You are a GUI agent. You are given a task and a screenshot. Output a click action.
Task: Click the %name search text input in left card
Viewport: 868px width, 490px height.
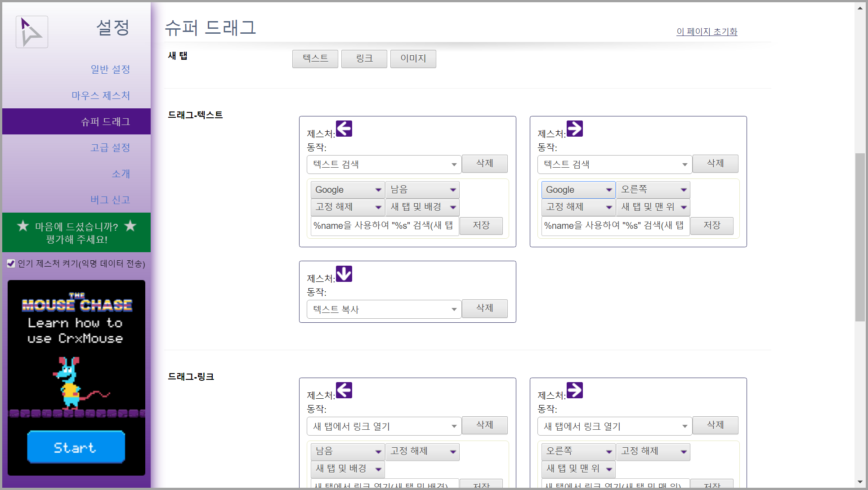[384, 226]
